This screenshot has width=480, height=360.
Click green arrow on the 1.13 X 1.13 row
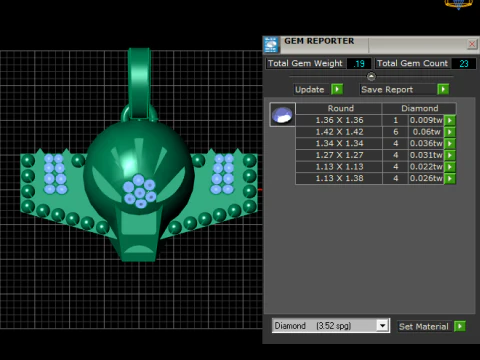[x=450, y=167]
